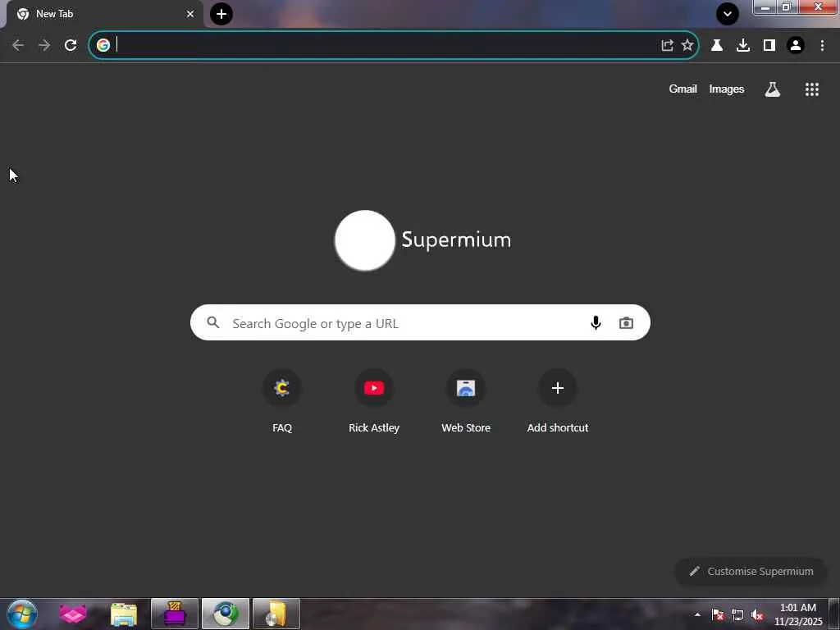Toggle the side panel button
840x630 pixels.
(x=769, y=45)
